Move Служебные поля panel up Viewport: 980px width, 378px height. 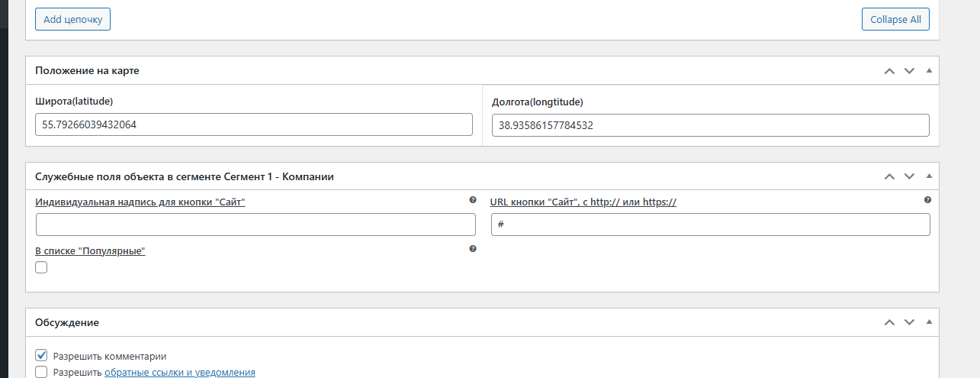(888, 176)
